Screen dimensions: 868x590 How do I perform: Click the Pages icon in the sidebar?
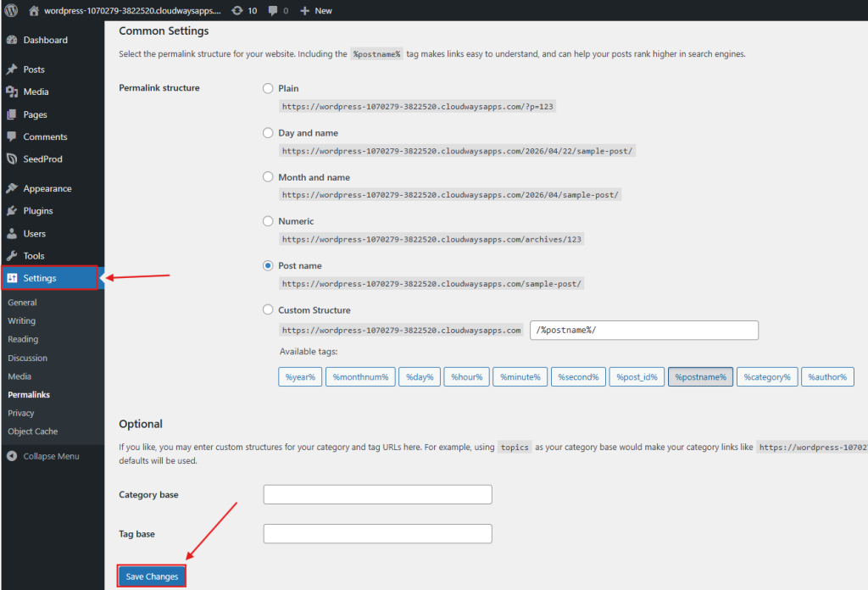pyautogui.click(x=12, y=114)
